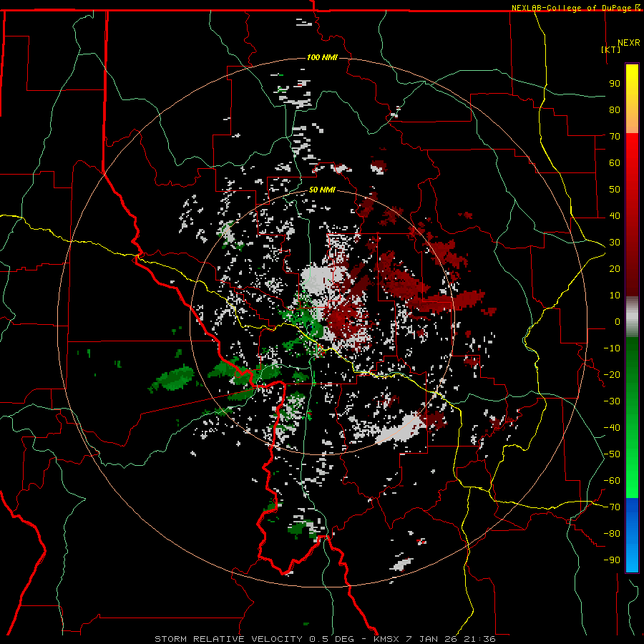
Task: Click the 40 value on velocity scale
Action: (615, 216)
